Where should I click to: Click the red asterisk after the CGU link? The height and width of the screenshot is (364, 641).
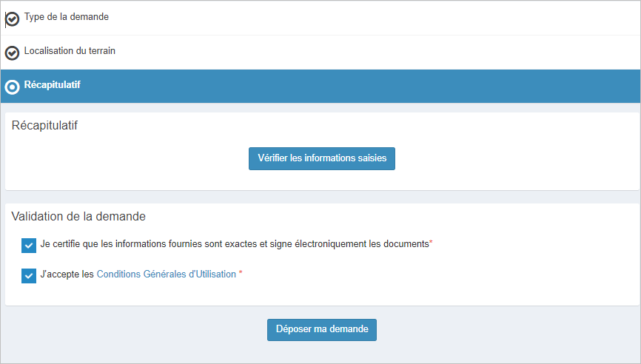(x=241, y=272)
